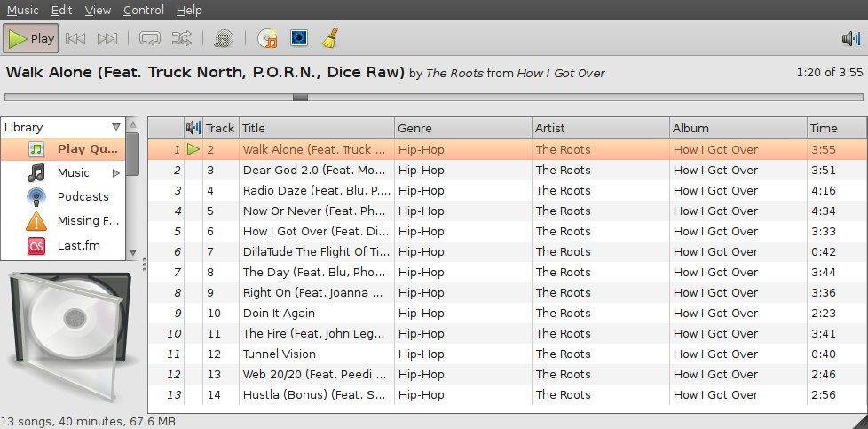The height and width of the screenshot is (429, 868).
Task: Click the Play button
Action: point(30,38)
